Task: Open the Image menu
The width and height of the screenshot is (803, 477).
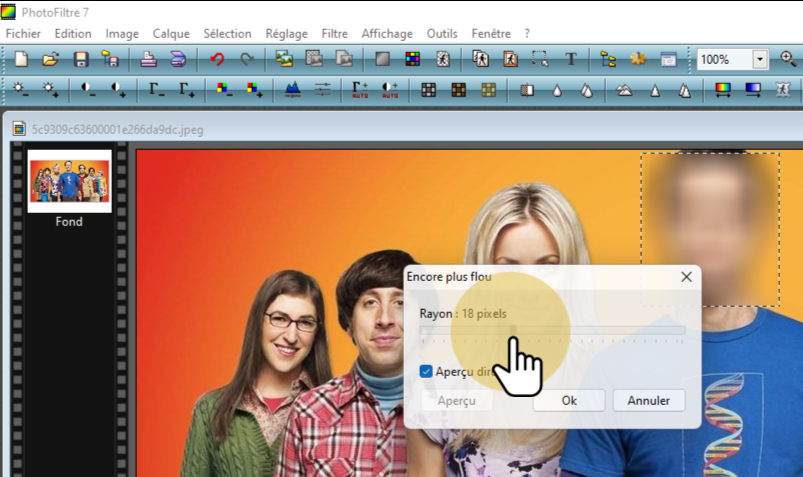Action: (x=122, y=34)
